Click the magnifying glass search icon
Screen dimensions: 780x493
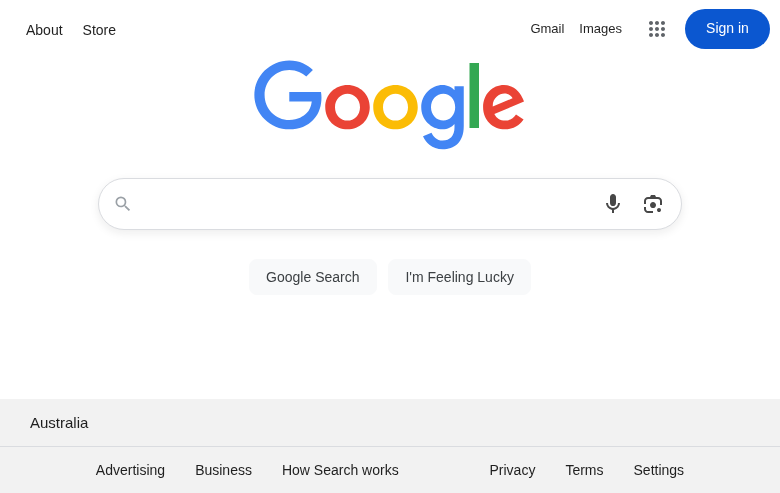pyautogui.click(x=123, y=204)
